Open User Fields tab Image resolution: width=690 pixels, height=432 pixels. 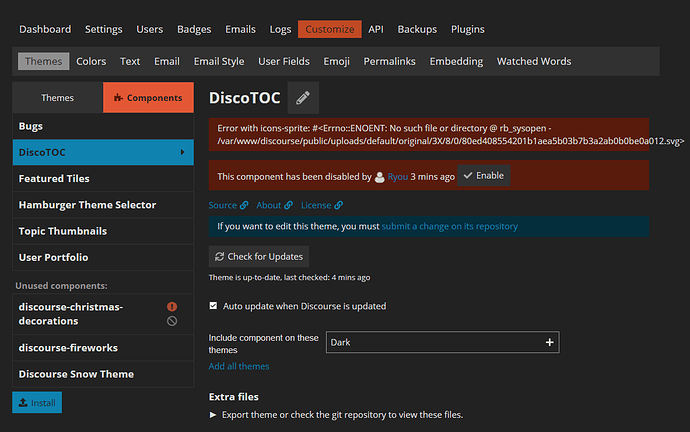point(284,61)
